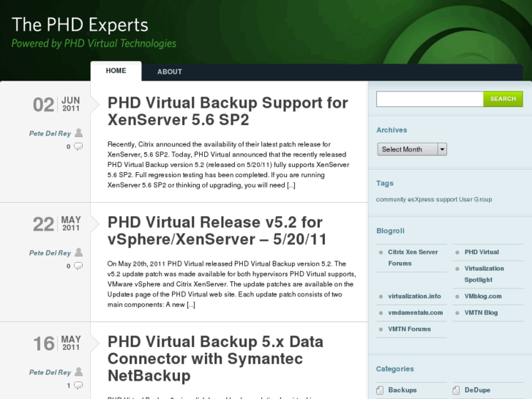
Task: Click author icon beside the 22 May post
Action: tap(79, 253)
